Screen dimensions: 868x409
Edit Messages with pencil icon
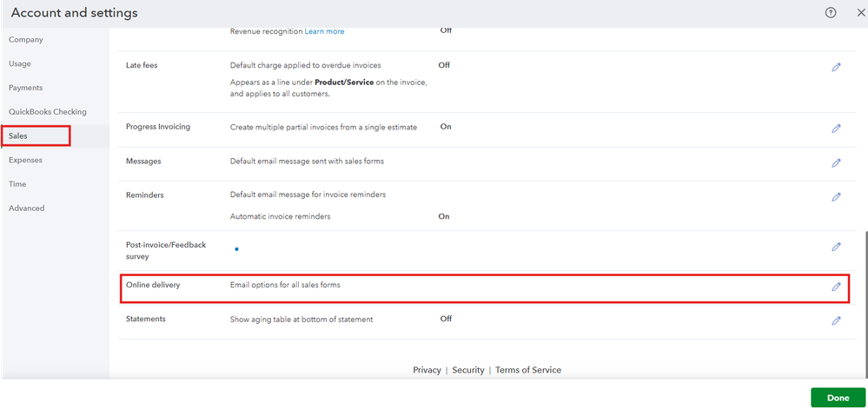point(836,162)
